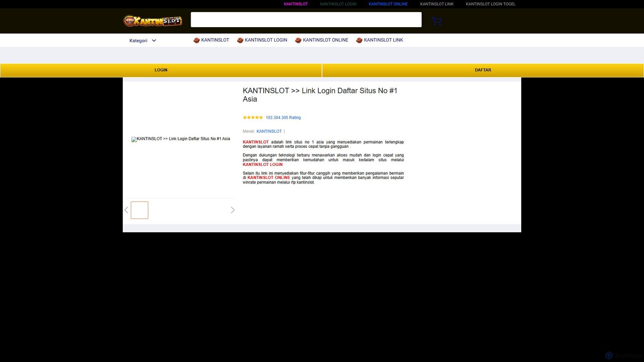The height and width of the screenshot is (362, 644).
Task: Open top bar KANTINSLOT LOGIN link
Action: (x=338, y=4)
